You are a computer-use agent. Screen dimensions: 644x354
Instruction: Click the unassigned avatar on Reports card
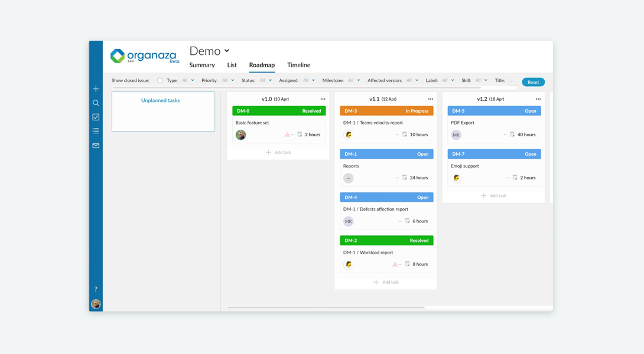(x=348, y=178)
